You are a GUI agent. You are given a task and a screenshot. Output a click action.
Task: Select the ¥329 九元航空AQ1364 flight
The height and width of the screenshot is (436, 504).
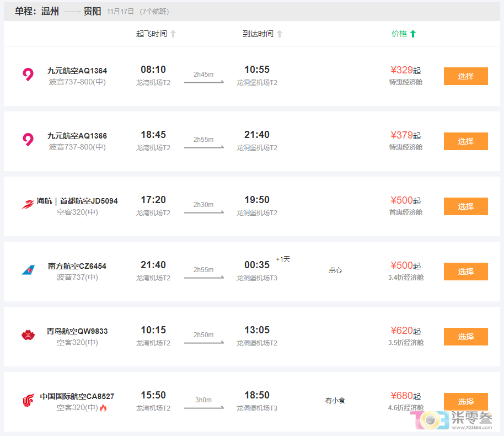click(x=465, y=76)
